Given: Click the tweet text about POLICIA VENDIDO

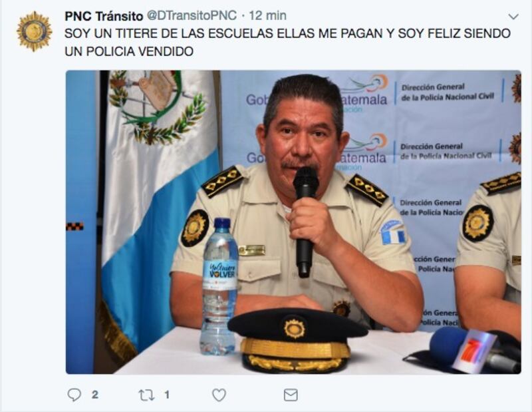Looking at the screenshot, I should (287, 42).
